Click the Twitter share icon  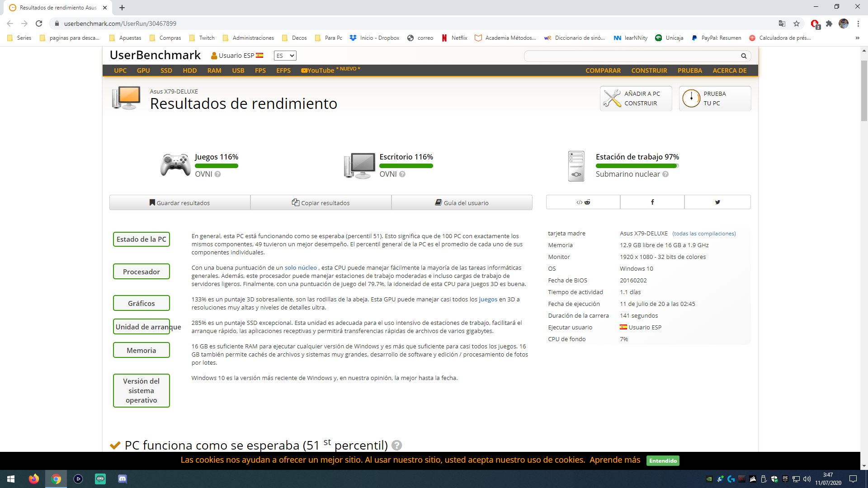(717, 202)
